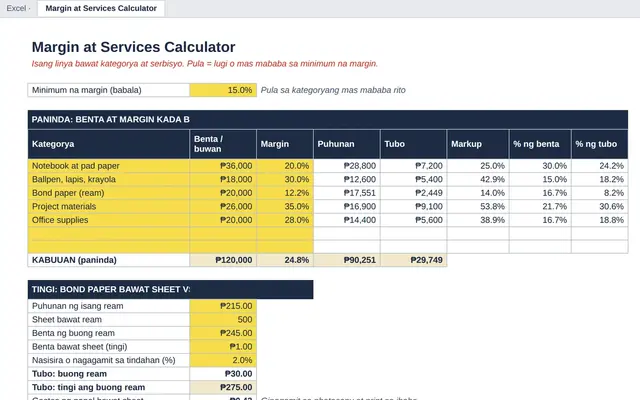Edit the 500 sheets per ream cell
Viewport: 640px width, 400px height.
(x=223, y=320)
